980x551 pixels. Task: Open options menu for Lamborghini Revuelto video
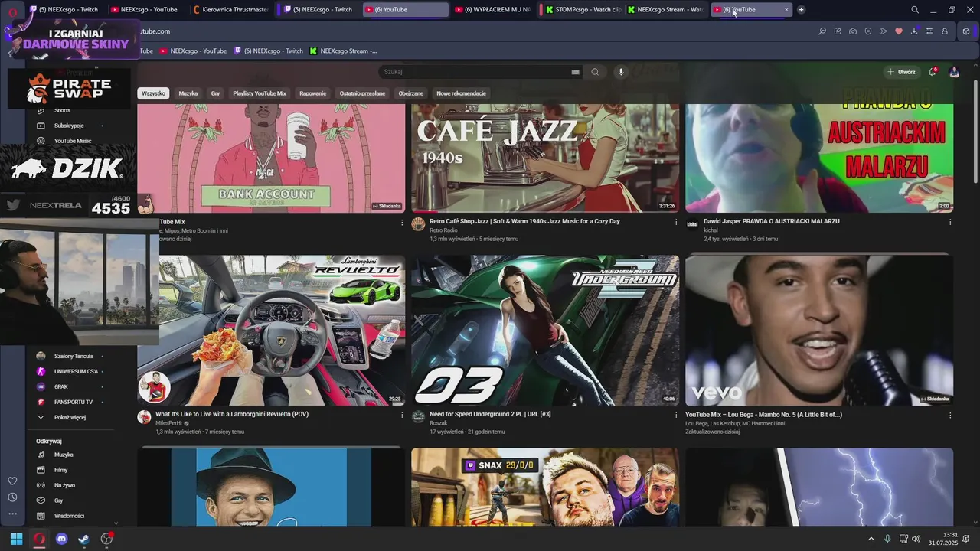click(402, 416)
